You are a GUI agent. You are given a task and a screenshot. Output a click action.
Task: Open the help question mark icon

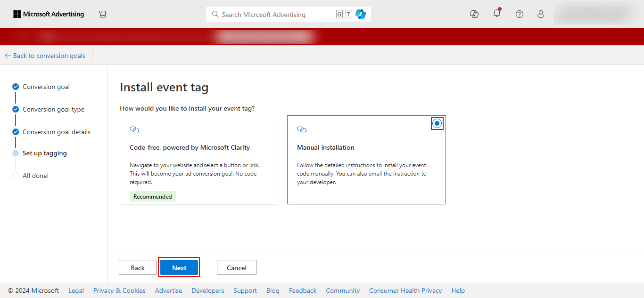pos(519,14)
